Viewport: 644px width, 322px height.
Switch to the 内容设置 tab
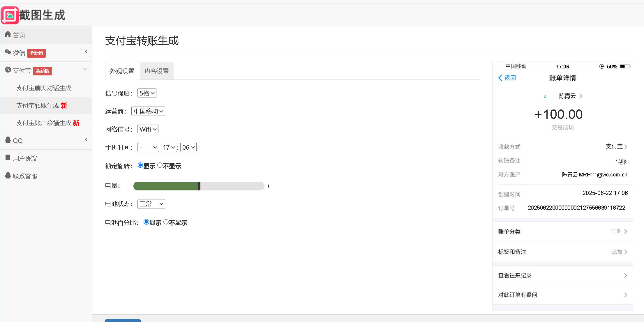tap(157, 71)
